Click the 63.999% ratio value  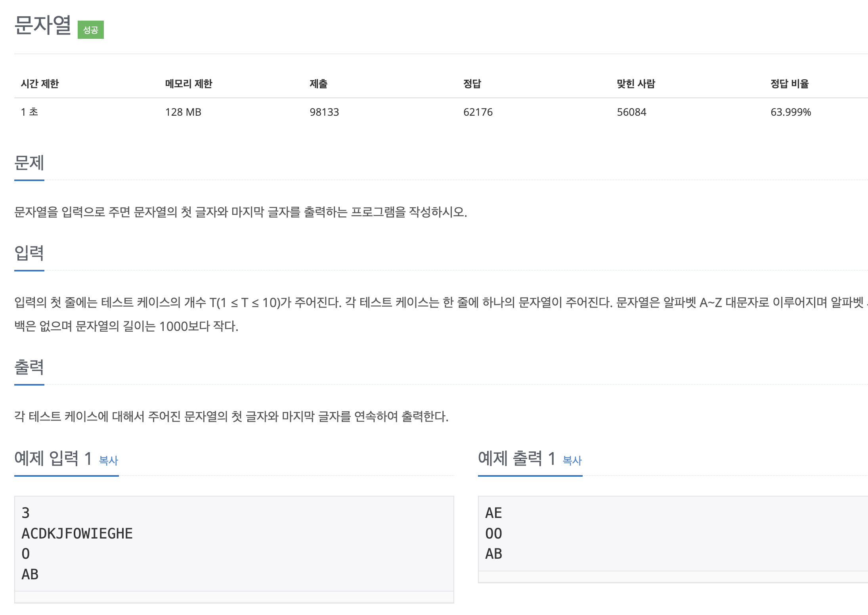[790, 112]
